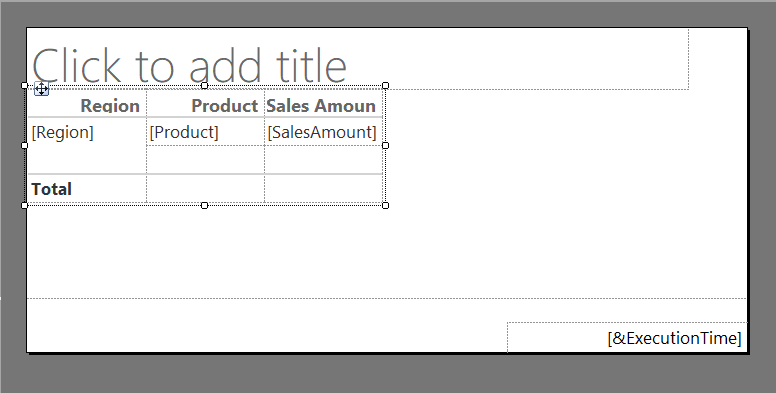This screenshot has width=776, height=393.
Task: Click the top-middle resize handle of table
Action: pos(204,86)
